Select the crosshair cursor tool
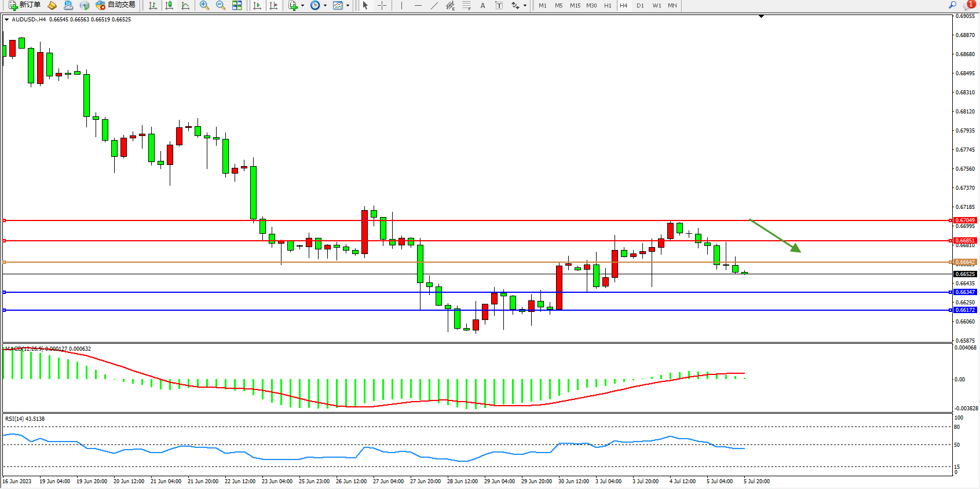 tap(382, 5)
